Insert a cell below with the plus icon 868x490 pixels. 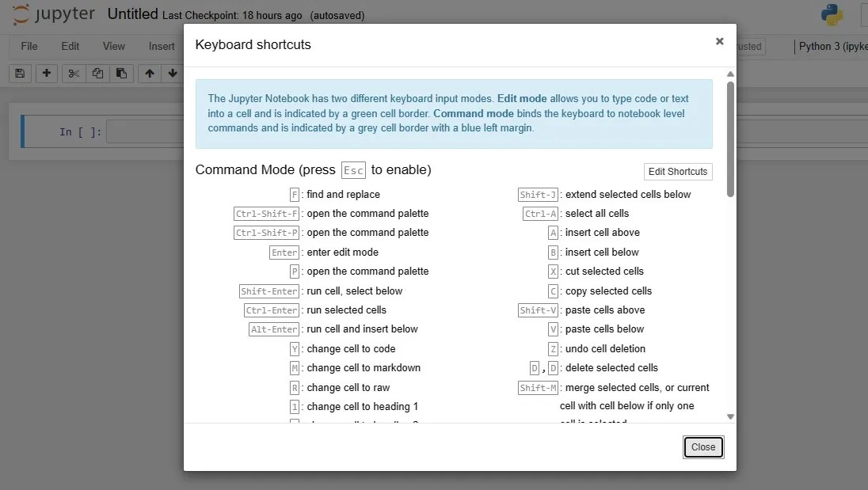[46, 73]
